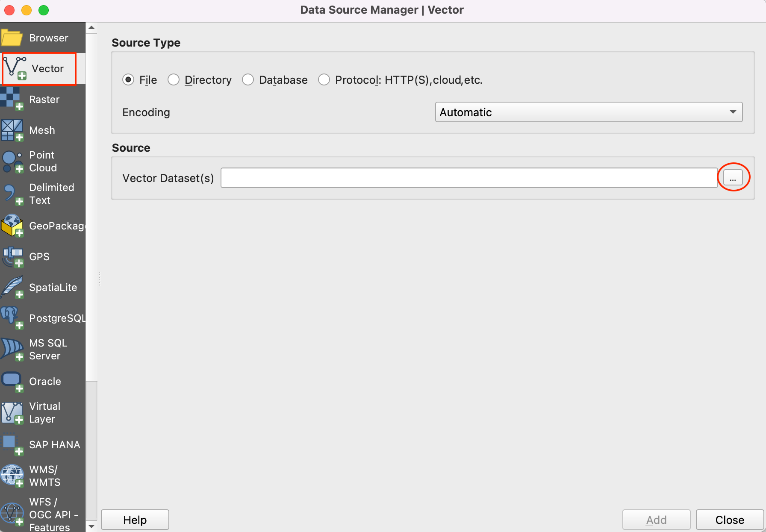This screenshot has height=532, width=766.
Task: Choose the Database radio button
Action: tap(248, 80)
